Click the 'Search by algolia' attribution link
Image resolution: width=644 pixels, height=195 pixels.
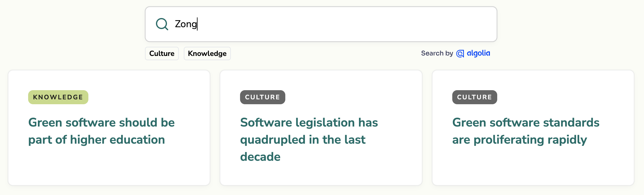click(x=455, y=53)
